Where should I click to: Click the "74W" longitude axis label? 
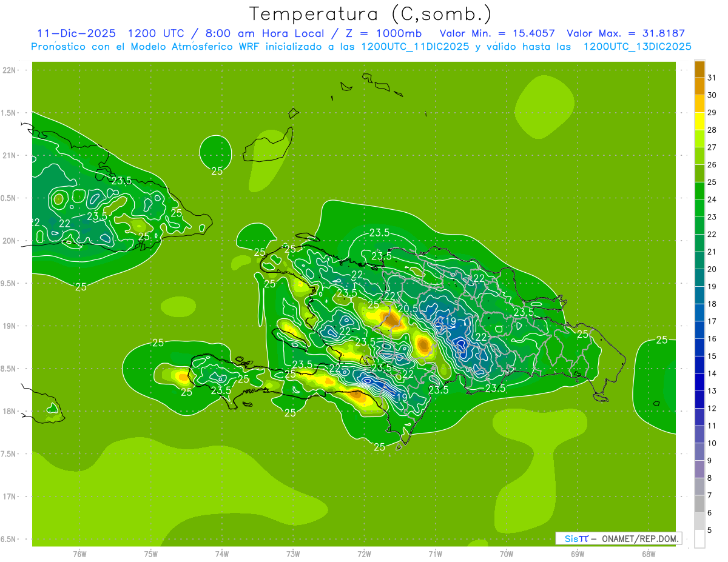coord(222,554)
